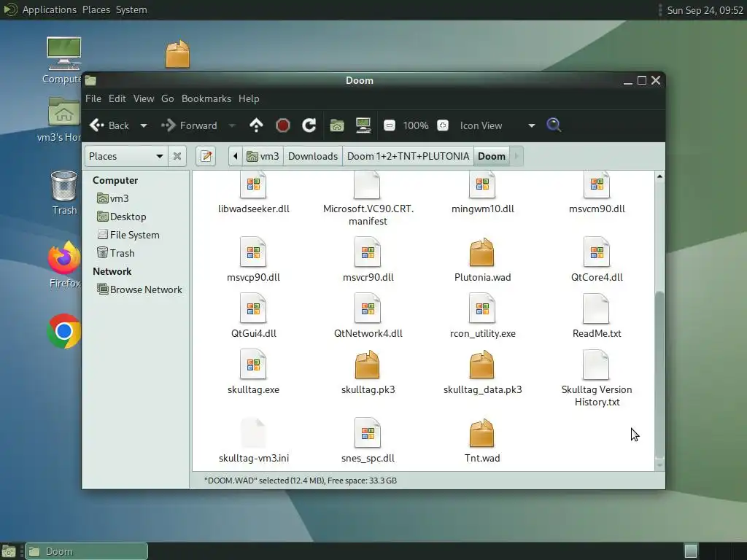Image resolution: width=747 pixels, height=560 pixels.
Task: Click the Chrome desktop icon
Action: [x=64, y=331]
